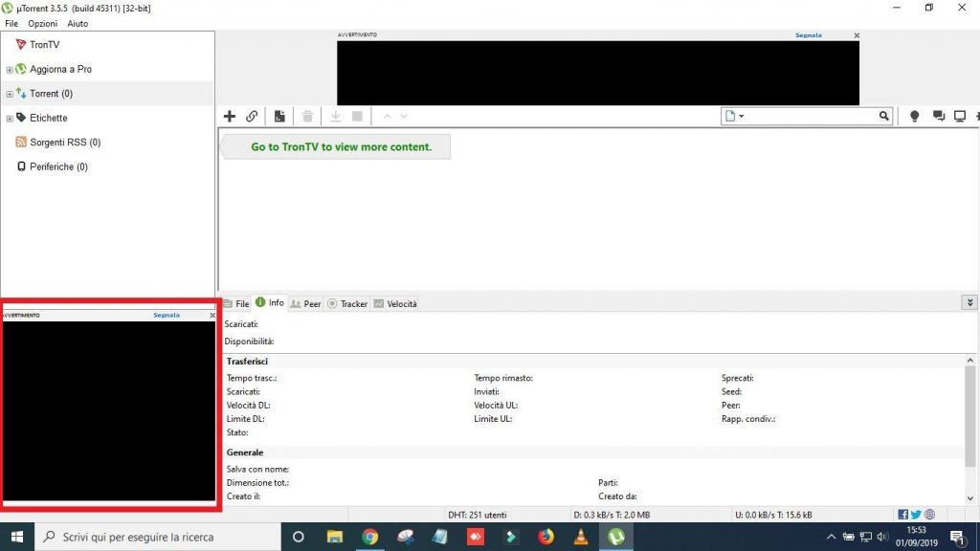
Task: Open the chat bubbles icon
Action: click(939, 116)
